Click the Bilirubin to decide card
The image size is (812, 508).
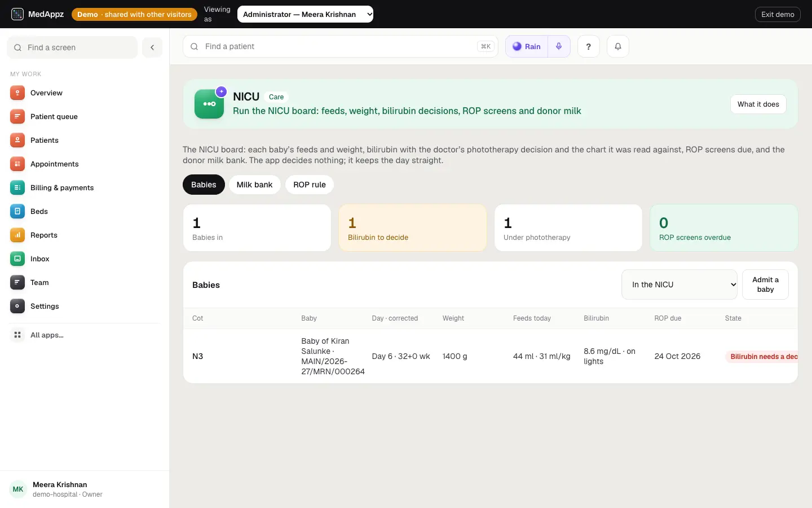tap(413, 228)
